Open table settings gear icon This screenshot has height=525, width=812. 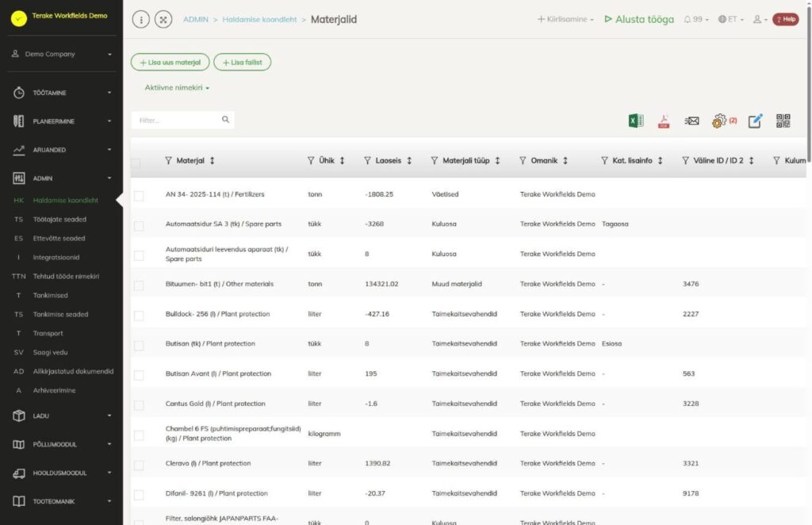click(x=718, y=121)
